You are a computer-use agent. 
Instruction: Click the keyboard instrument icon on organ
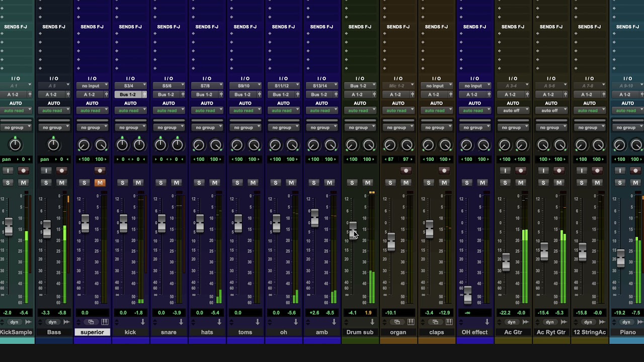click(411, 322)
